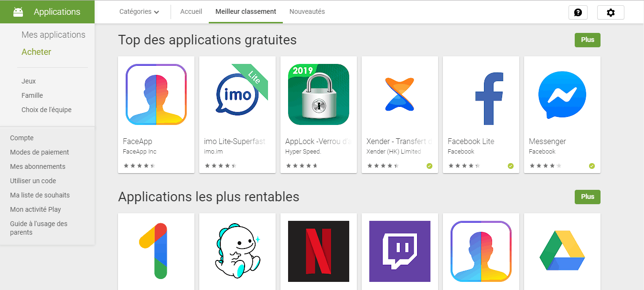The width and height of the screenshot is (644, 290).
Task: Click the help question mark icon
Action: point(578,12)
